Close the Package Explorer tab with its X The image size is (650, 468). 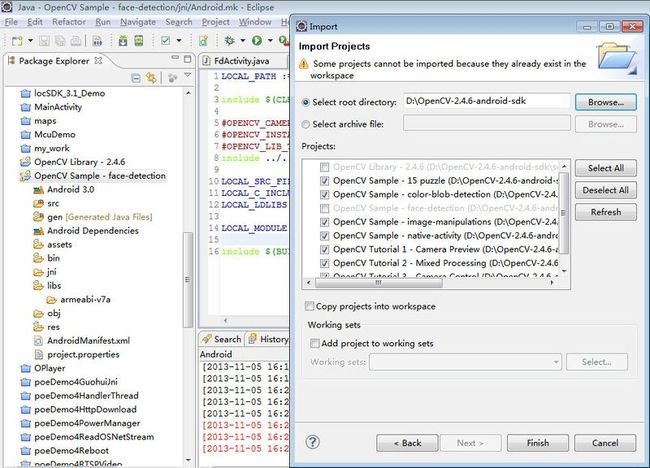tap(98, 61)
